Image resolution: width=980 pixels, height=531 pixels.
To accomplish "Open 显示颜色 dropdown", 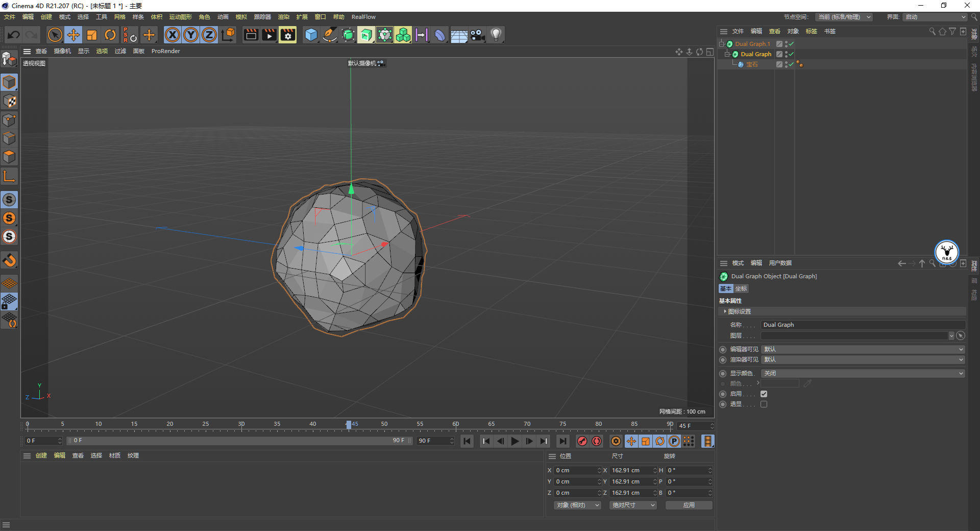I will (x=863, y=373).
